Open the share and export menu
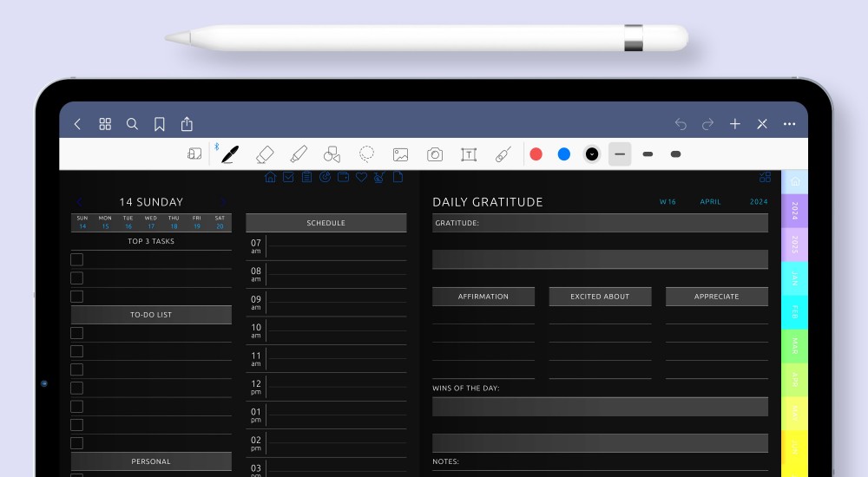The height and width of the screenshot is (477, 868). (x=187, y=123)
